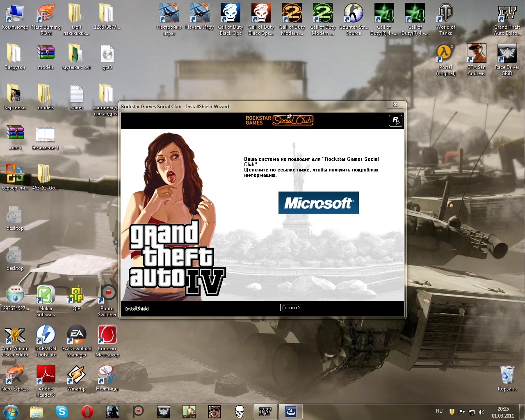This screenshot has height=420, width=525.
Task: Launch Nero Burning ROM shortcut
Action: point(46,19)
